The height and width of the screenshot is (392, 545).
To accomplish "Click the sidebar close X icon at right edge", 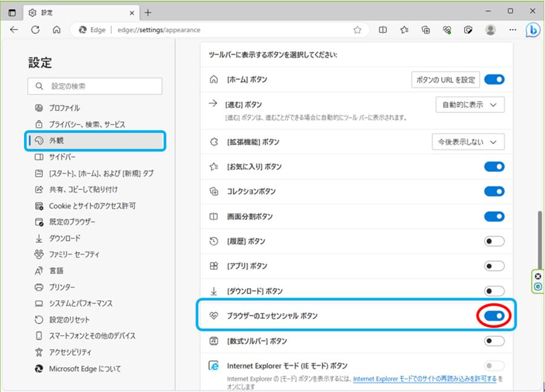I will pyautogui.click(x=538, y=276).
